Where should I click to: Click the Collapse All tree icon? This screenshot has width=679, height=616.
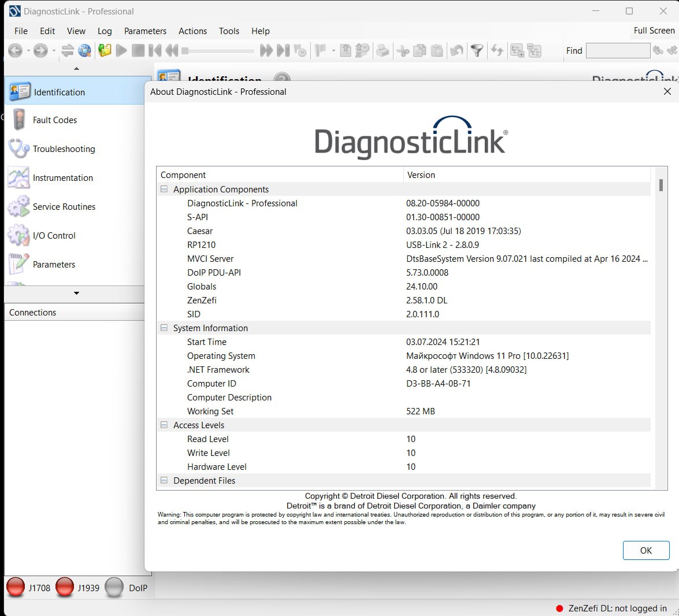tap(535, 51)
